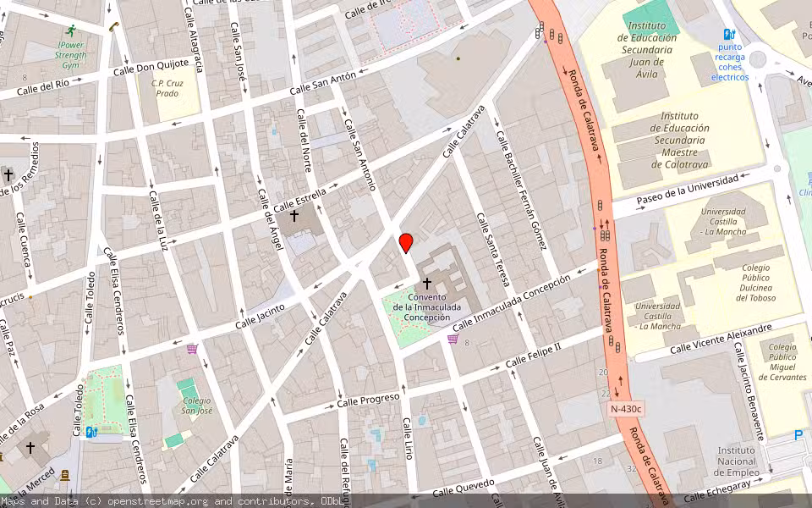Select the 'C.P. Cruz Prado' school label
The image size is (812, 508).
[x=167, y=88]
